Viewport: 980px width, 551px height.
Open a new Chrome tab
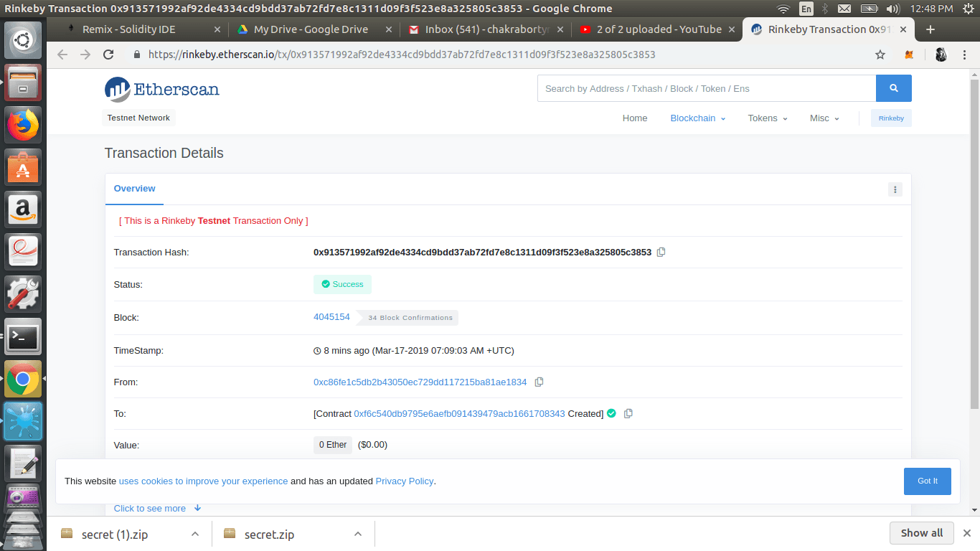pyautogui.click(x=930, y=29)
